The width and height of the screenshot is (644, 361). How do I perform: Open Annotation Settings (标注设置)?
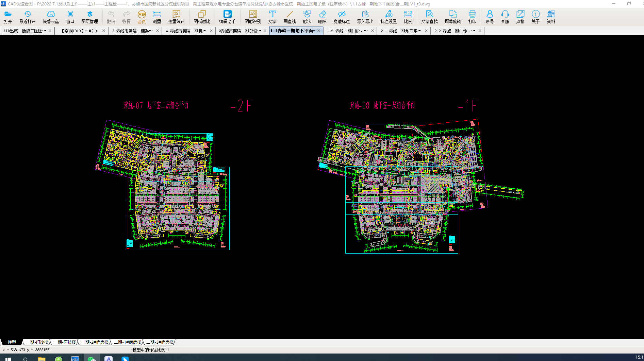click(389, 17)
